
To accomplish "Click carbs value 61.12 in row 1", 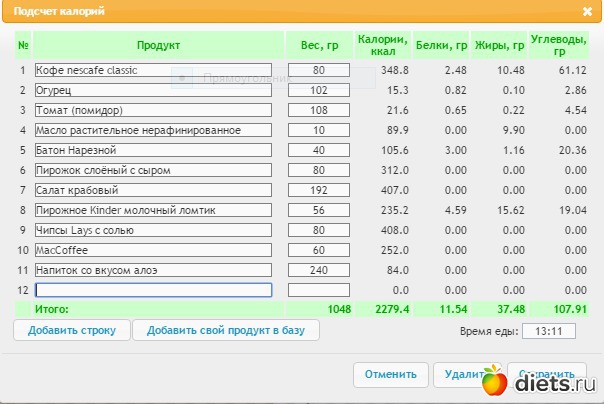I will point(573,70).
